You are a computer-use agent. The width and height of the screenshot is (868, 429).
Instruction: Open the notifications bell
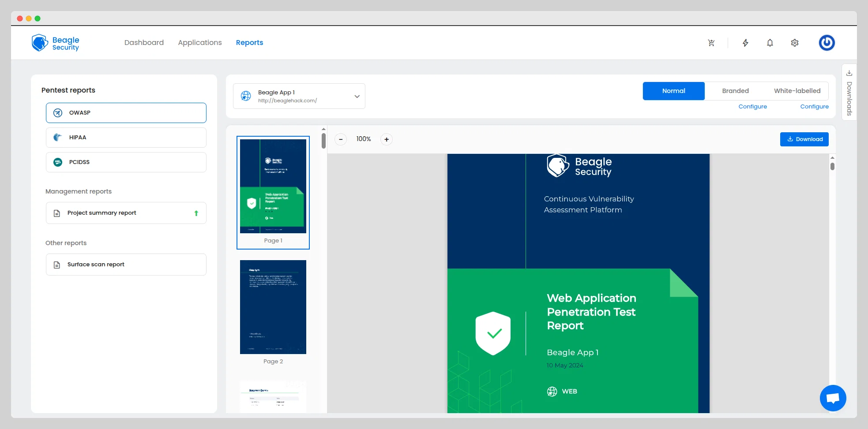pos(770,43)
